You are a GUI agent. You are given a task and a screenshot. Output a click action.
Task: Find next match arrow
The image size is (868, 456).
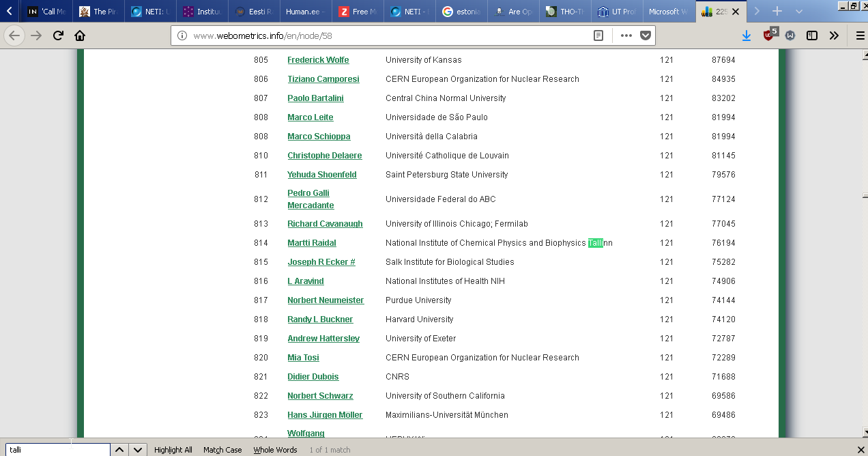[138, 450]
